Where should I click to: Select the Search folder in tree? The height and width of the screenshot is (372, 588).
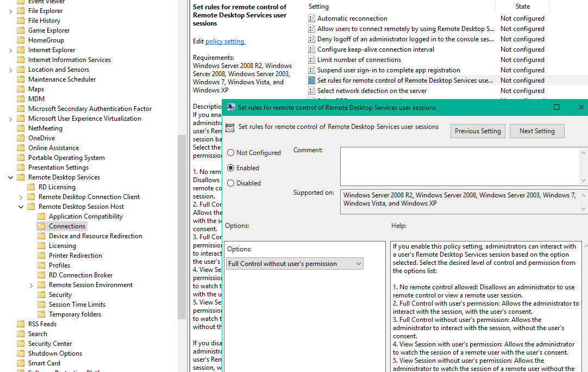tap(37, 334)
